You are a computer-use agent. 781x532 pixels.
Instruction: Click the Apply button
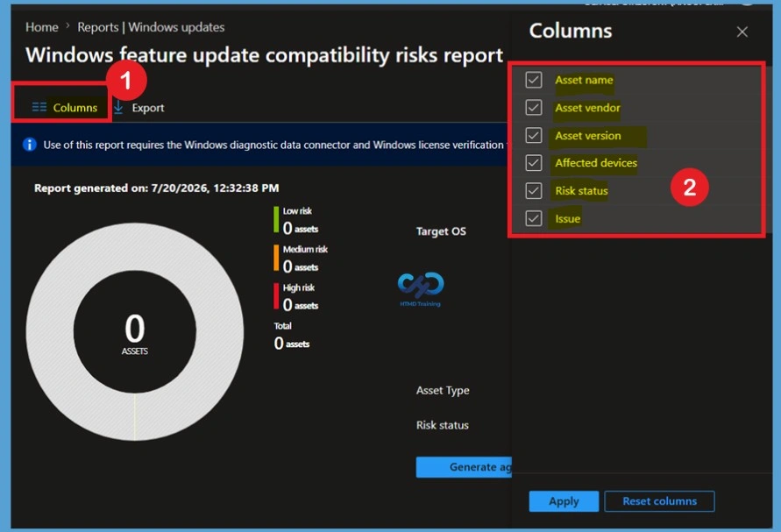coord(564,501)
